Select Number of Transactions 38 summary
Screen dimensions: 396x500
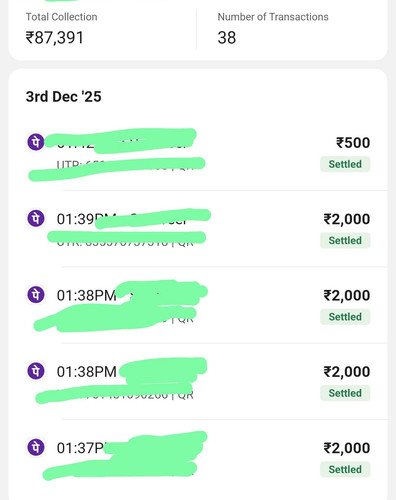273,29
